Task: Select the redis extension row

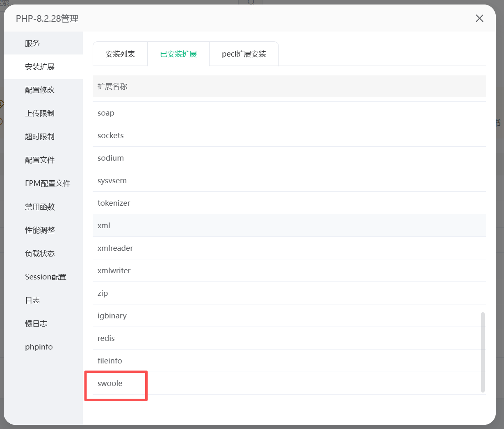Action: tap(106, 338)
